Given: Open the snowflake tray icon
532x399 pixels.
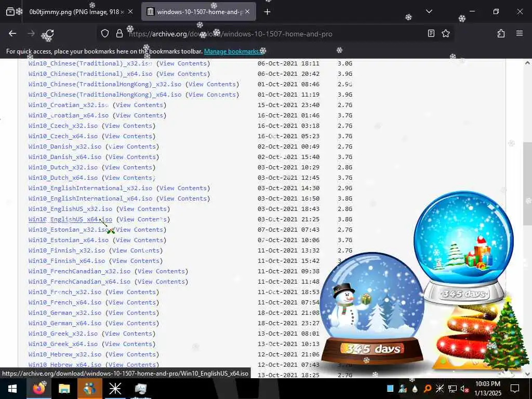Looking at the screenshot, I should pyautogui.click(x=440, y=389).
